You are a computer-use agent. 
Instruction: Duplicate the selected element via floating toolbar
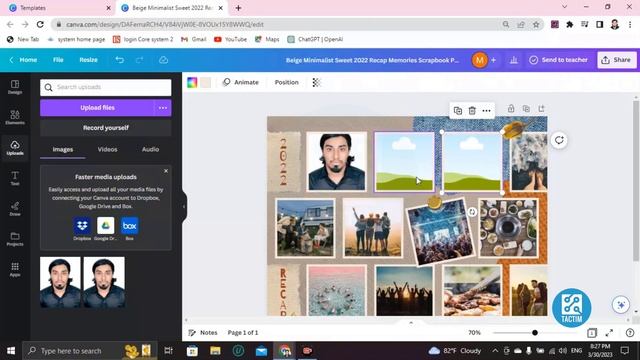pyautogui.click(x=458, y=111)
